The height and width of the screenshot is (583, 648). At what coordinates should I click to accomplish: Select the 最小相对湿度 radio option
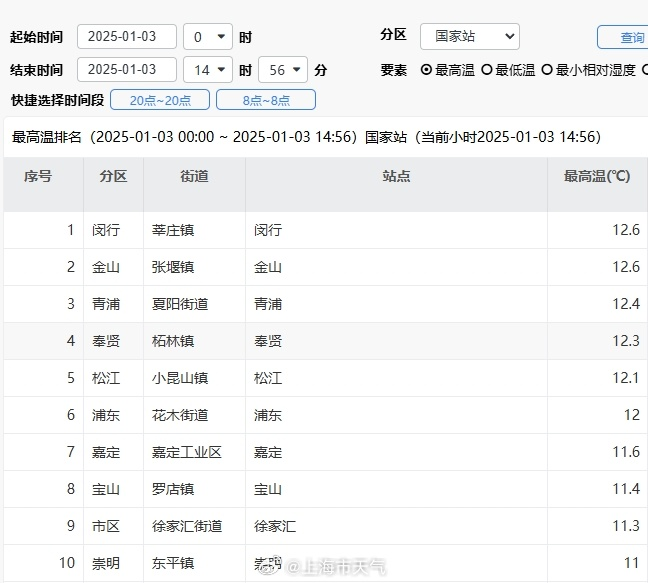pyautogui.click(x=547, y=70)
